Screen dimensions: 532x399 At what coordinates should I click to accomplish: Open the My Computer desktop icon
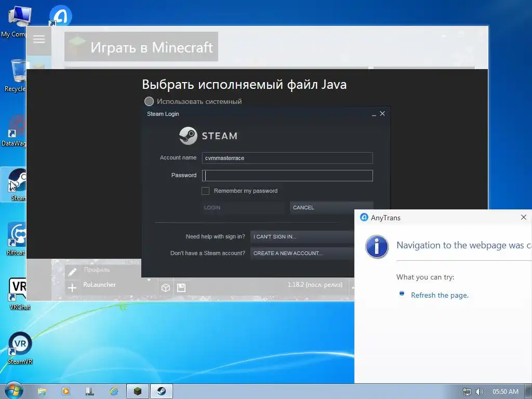pyautogui.click(x=15, y=22)
